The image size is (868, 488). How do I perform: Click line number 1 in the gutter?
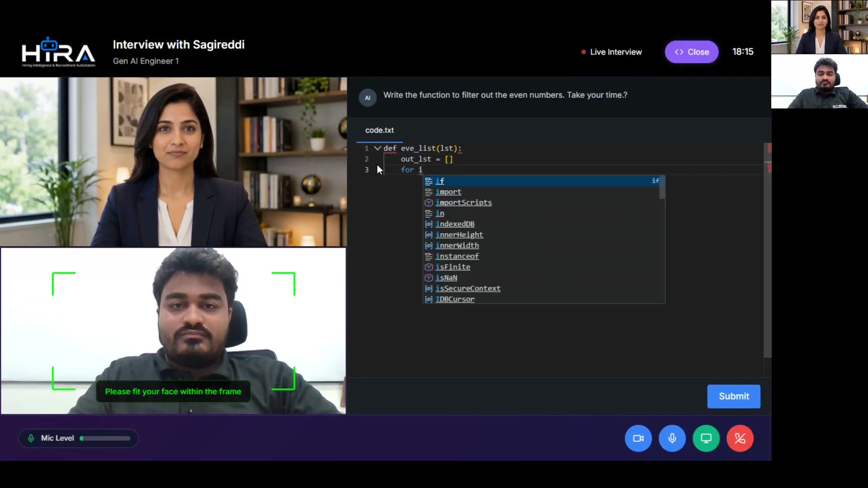point(367,148)
